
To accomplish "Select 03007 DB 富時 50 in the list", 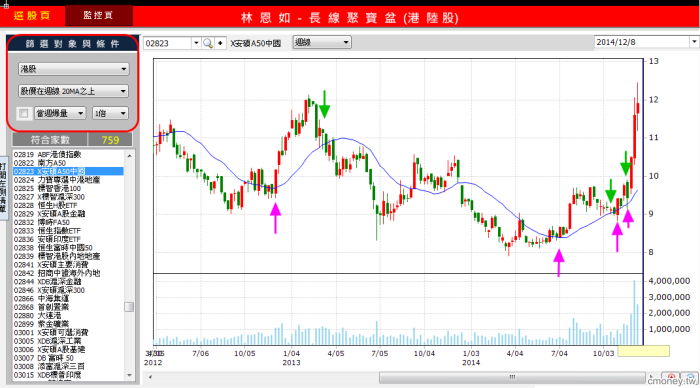I will (x=68, y=358).
